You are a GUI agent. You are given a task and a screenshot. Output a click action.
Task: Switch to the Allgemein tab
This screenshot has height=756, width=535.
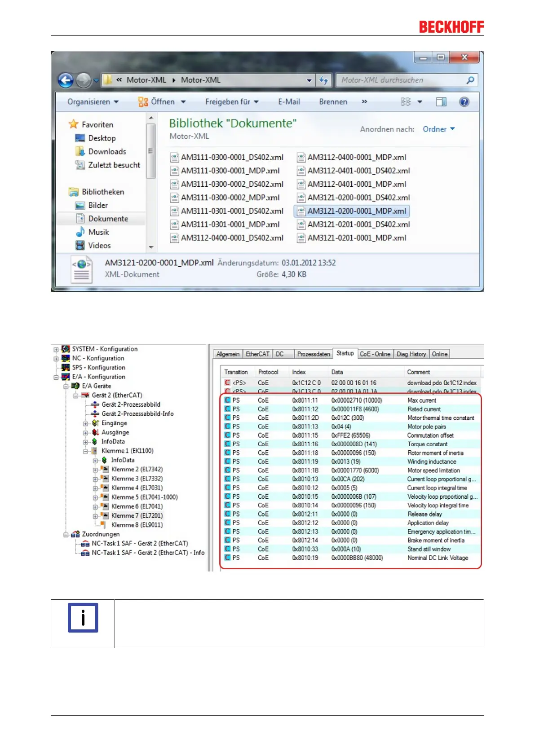pos(228,354)
